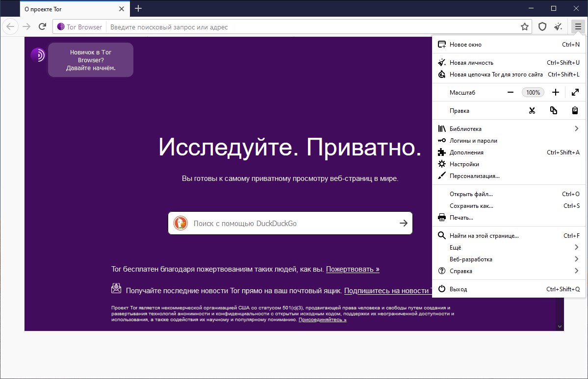
Task: Zoom out with the minus button
Action: [x=511, y=92]
